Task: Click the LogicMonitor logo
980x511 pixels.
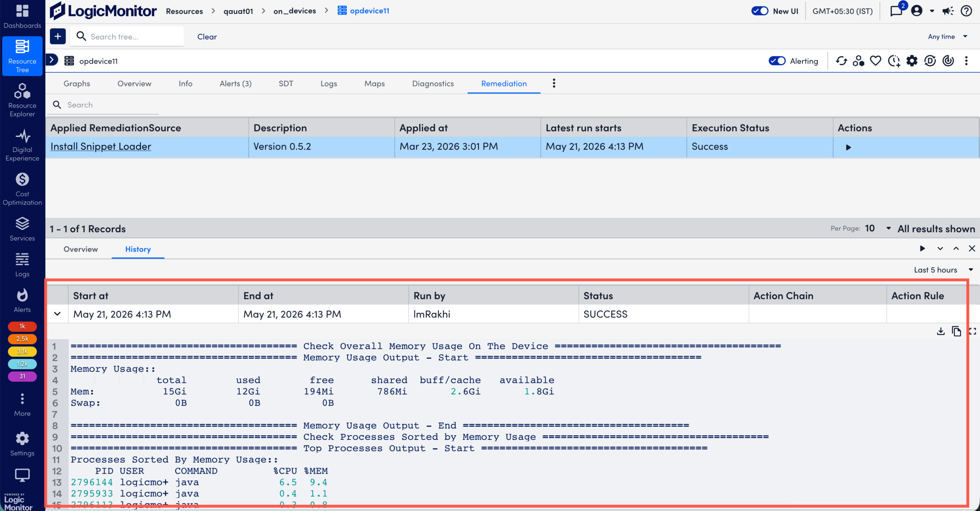Action: (103, 11)
